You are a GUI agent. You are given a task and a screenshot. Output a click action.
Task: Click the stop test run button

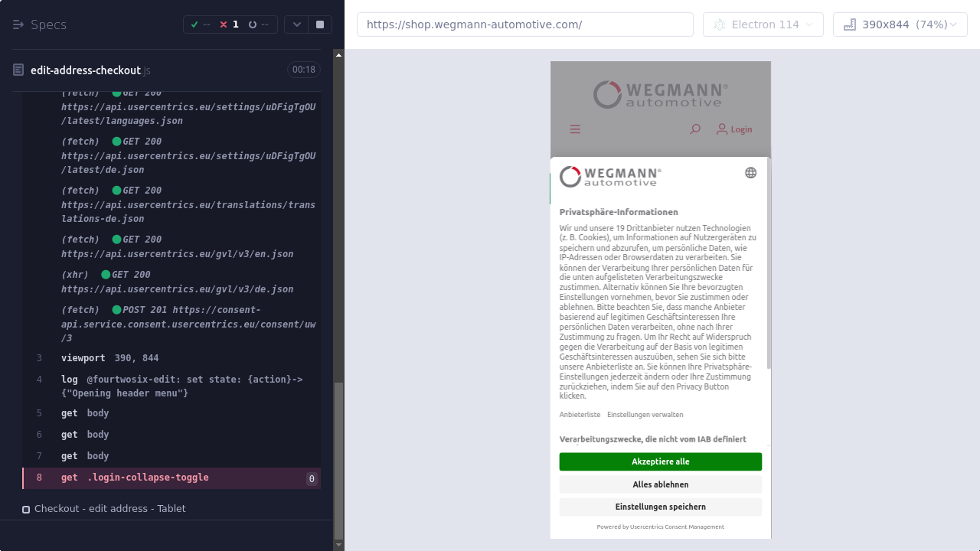320,24
